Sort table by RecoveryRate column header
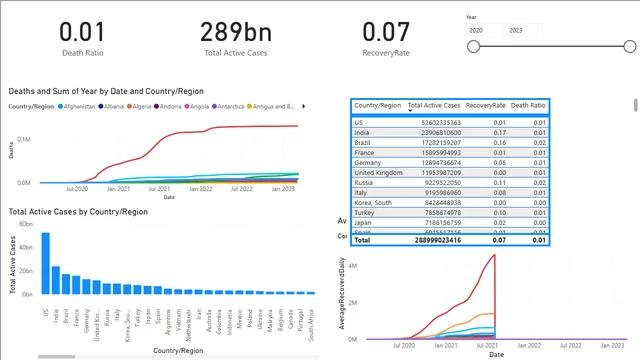640x360 pixels. (485, 105)
